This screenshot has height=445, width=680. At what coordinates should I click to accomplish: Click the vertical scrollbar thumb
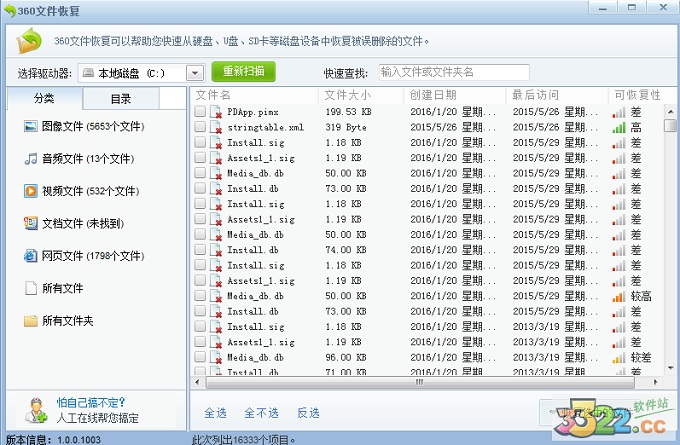[x=670, y=125]
